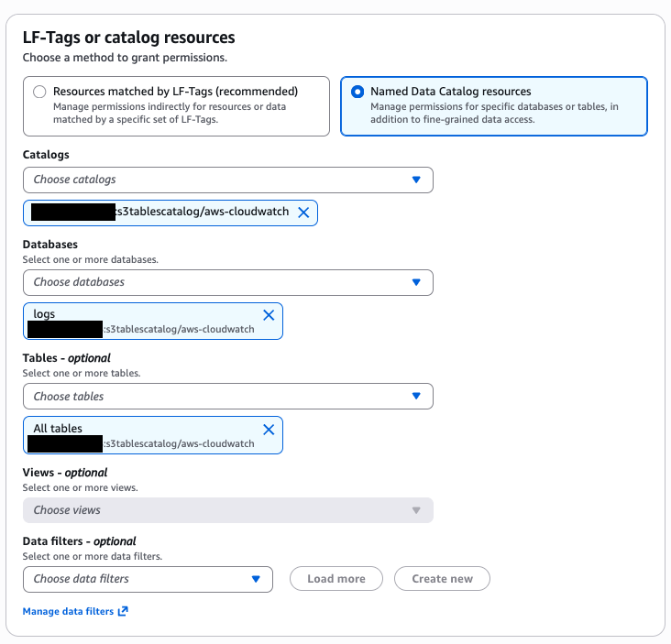The width and height of the screenshot is (671, 644).
Task: Remove the logs database token
Action: click(x=269, y=315)
